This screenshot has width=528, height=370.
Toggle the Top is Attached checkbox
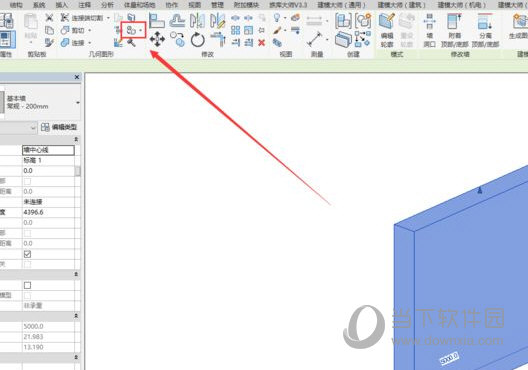[27, 233]
